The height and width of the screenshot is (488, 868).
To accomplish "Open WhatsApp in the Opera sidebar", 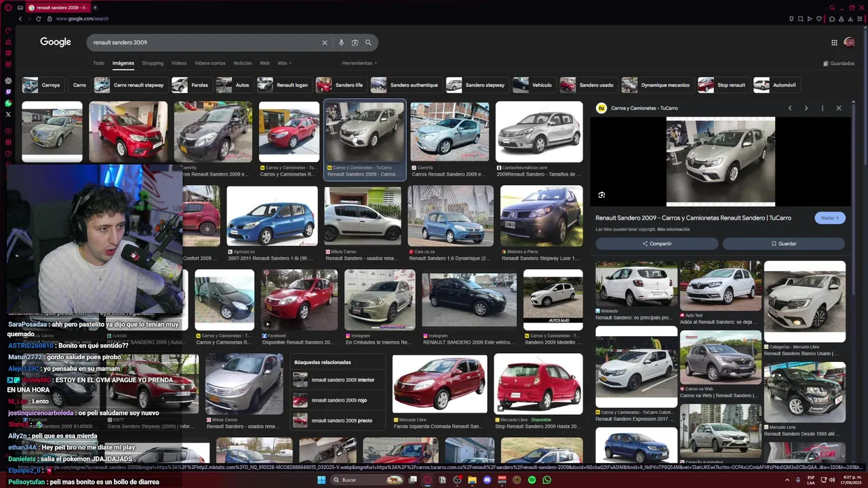I will (8, 103).
